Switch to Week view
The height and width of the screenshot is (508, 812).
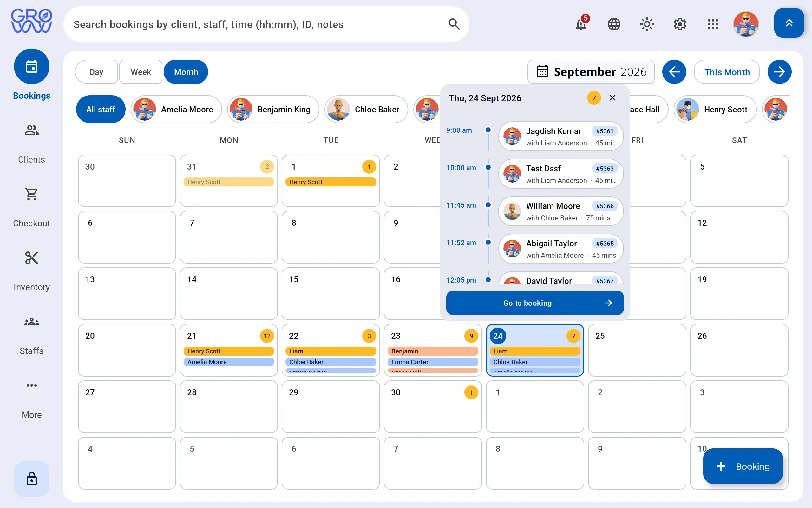coord(141,72)
